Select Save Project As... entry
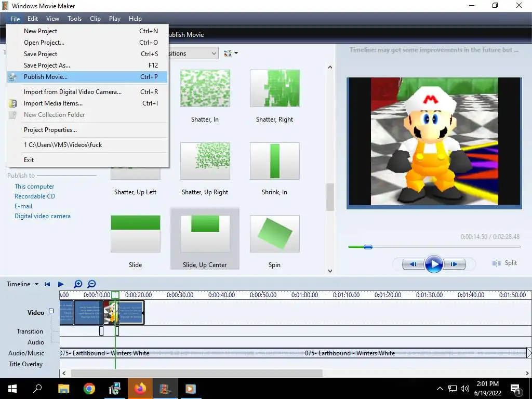 87,65
